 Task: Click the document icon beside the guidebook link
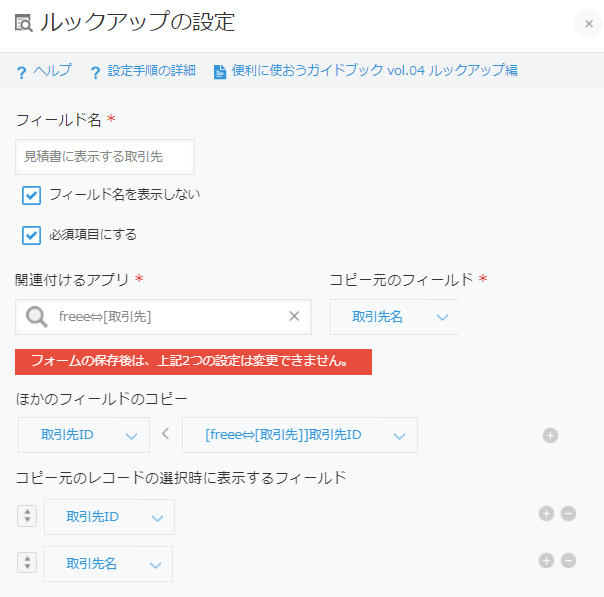click(x=220, y=72)
